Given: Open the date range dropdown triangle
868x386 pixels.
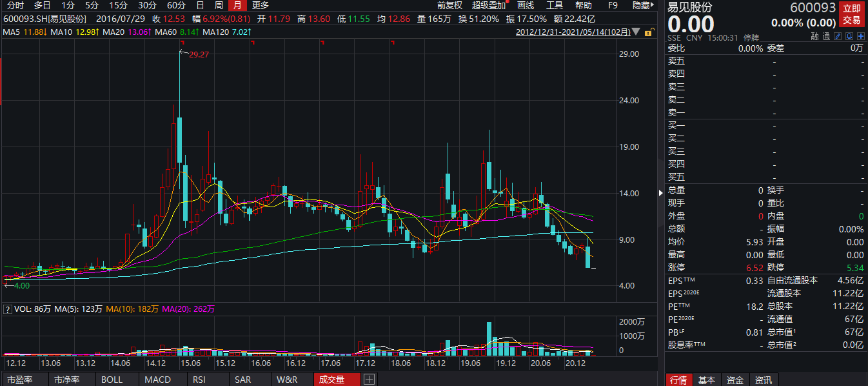Looking at the screenshot, I should pos(636,32).
